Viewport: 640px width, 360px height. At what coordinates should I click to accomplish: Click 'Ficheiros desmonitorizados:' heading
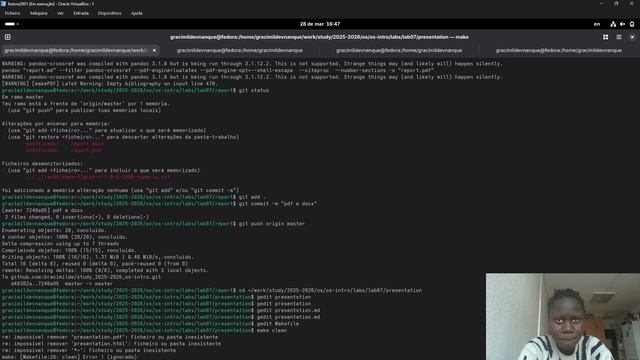tap(42, 164)
